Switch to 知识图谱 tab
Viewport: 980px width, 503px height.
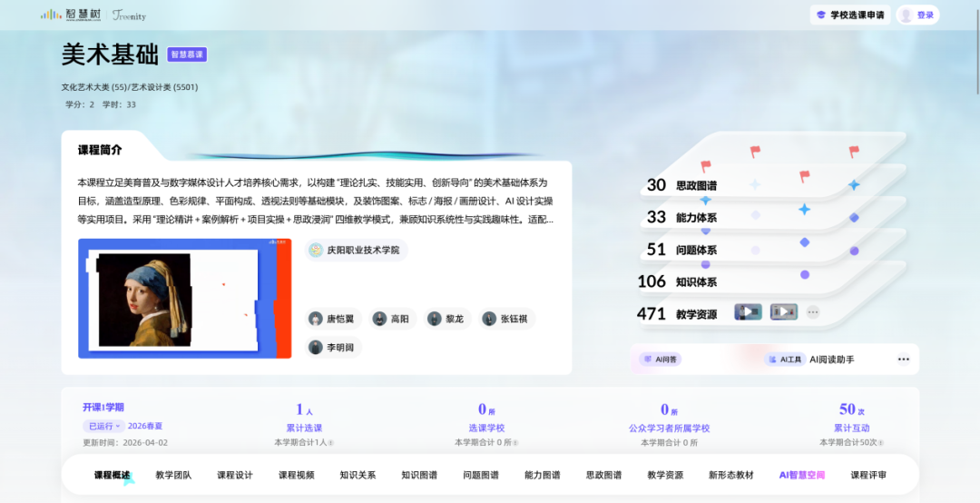419,476
